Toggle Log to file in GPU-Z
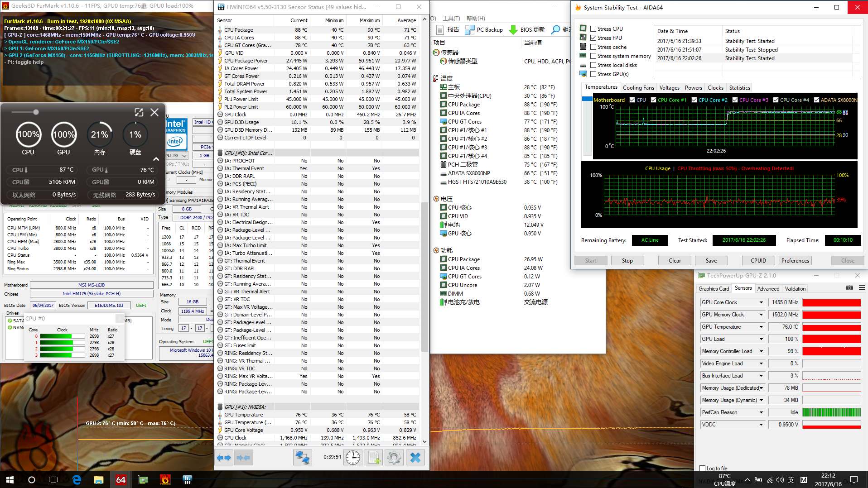 (x=702, y=468)
